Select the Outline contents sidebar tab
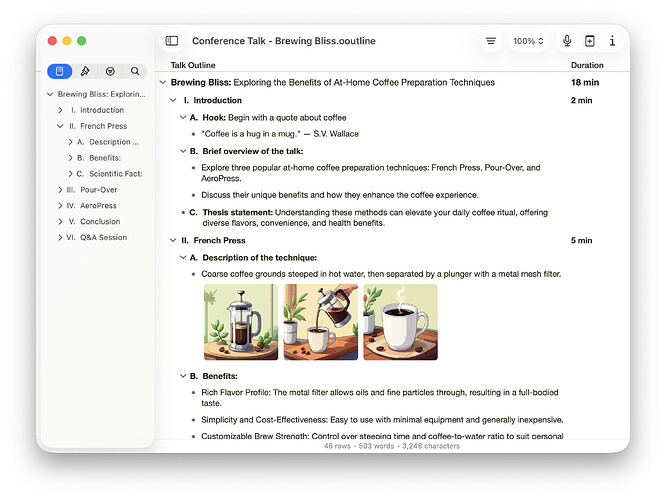665x500 pixels. 60,71
